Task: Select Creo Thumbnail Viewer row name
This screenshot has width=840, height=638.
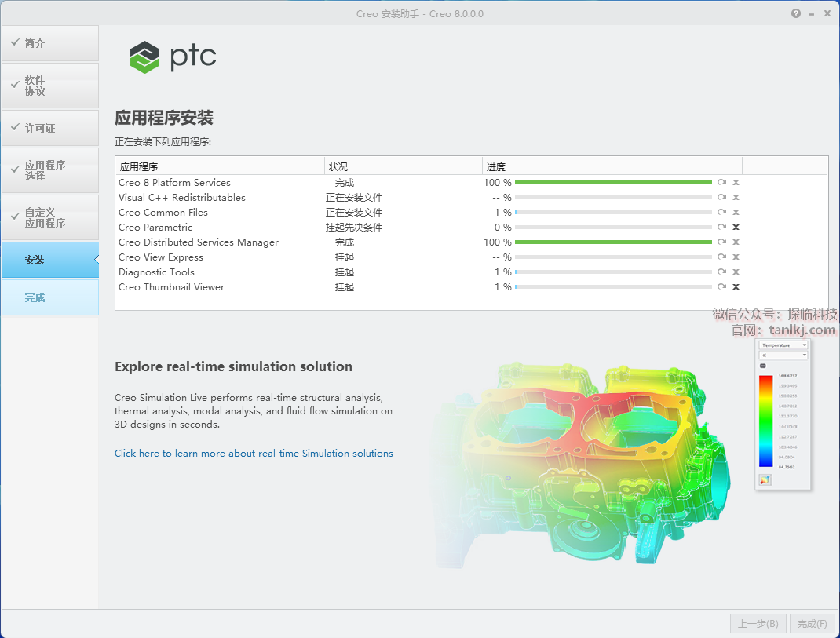Action: (x=171, y=286)
